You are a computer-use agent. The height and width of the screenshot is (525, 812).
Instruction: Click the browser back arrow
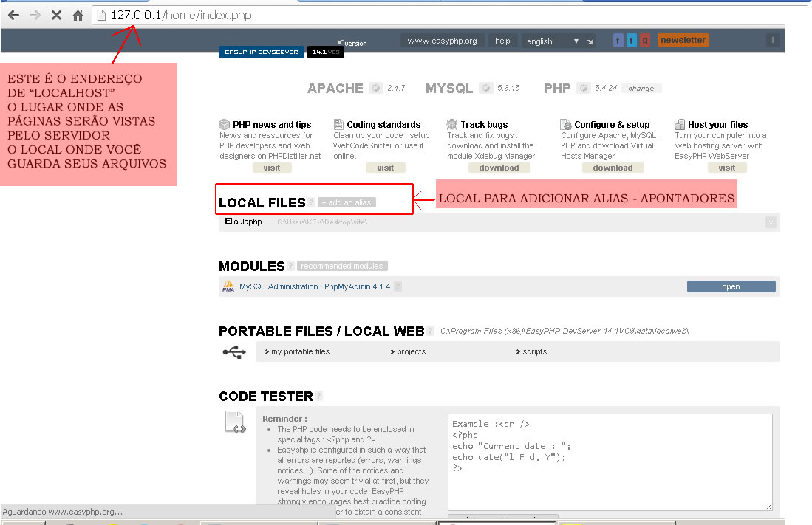point(14,15)
